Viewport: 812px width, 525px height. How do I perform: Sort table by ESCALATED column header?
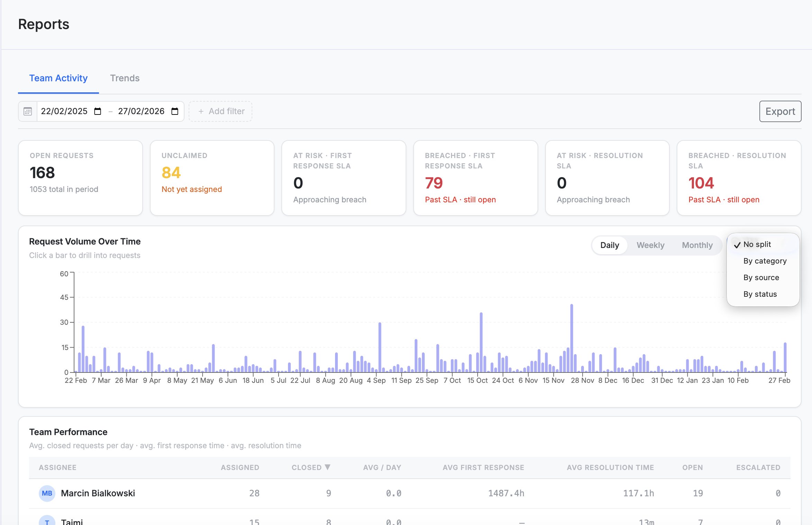pos(758,468)
